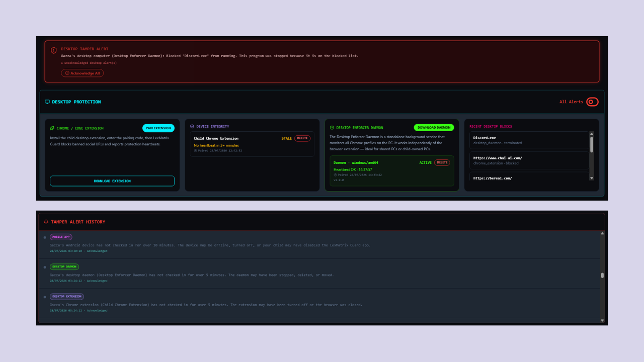Click the scroll up arrow in Recent Desktop Blocks
The width and height of the screenshot is (644, 362).
pyautogui.click(x=592, y=134)
